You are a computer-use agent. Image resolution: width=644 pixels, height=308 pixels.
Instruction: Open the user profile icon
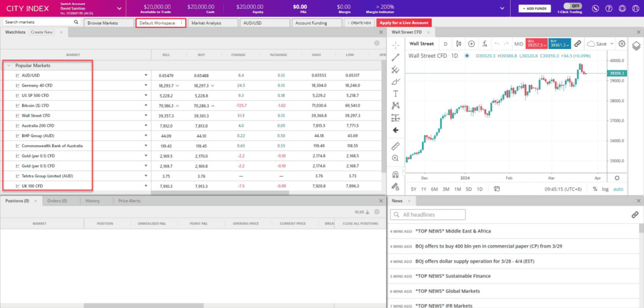pyautogui.click(x=635, y=8)
